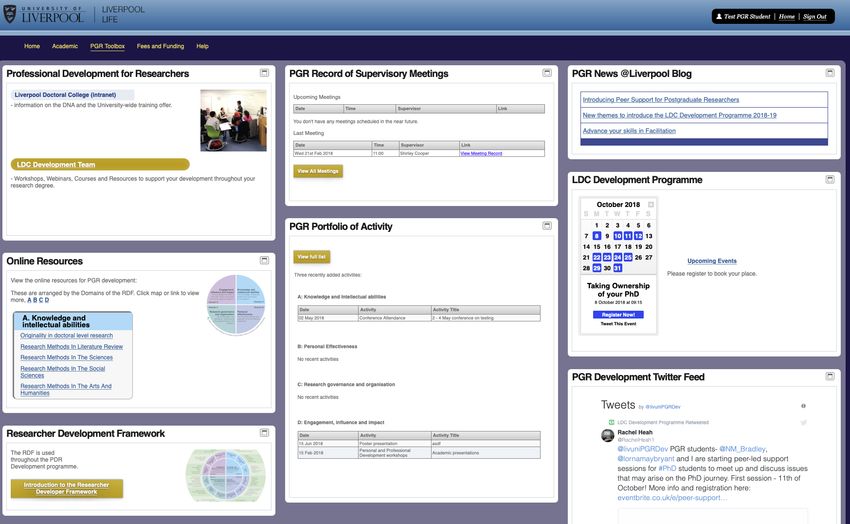The width and height of the screenshot is (850, 524).
Task: Click Rachel Heah's name in the tweet
Action: pos(635,432)
